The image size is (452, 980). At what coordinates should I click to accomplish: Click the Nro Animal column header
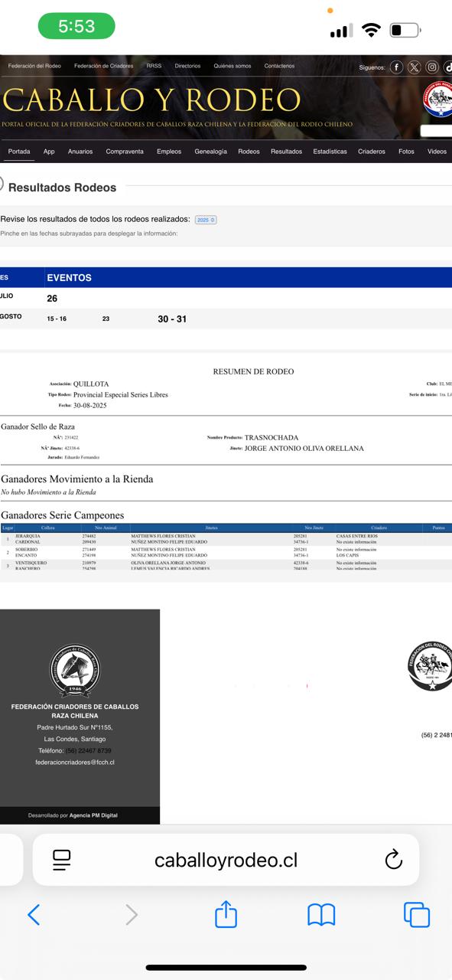[x=105, y=528]
